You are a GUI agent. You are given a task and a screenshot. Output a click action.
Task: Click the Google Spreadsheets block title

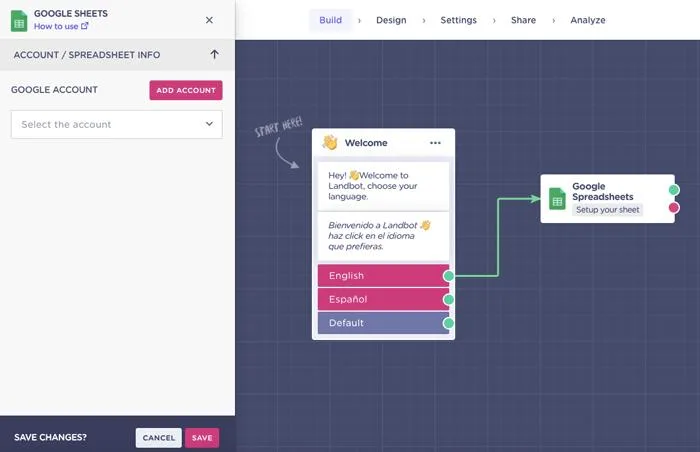[x=603, y=192]
